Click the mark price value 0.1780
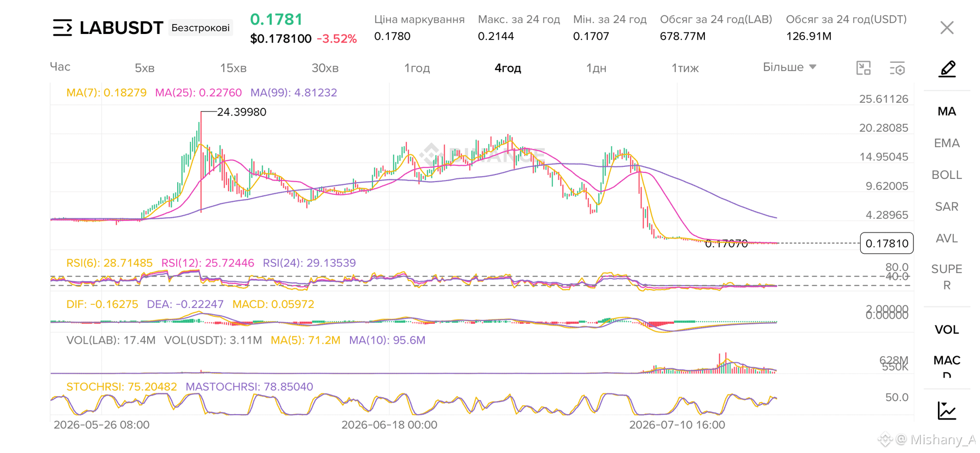Image resolution: width=980 pixels, height=453 pixels. (392, 37)
